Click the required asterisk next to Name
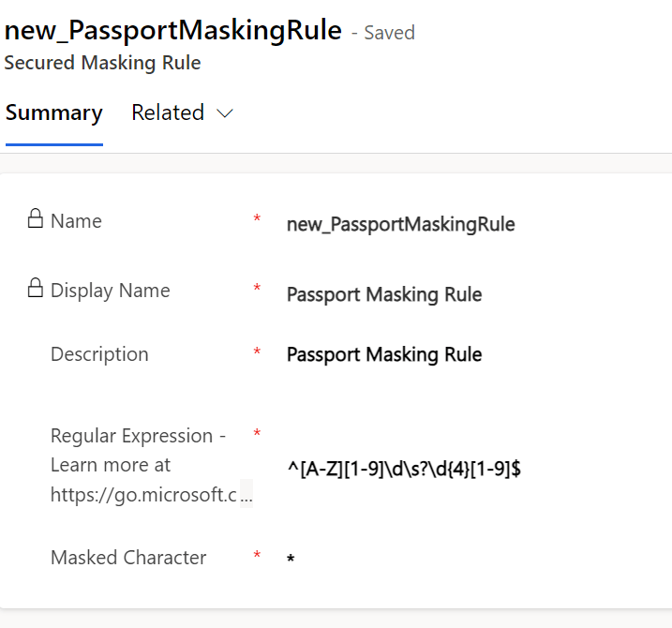The width and height of the screenshot is (672, 628). 257,220
